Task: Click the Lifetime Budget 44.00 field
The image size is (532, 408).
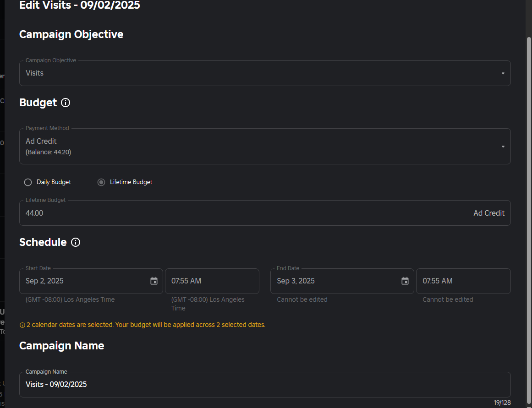Action: 265,213
